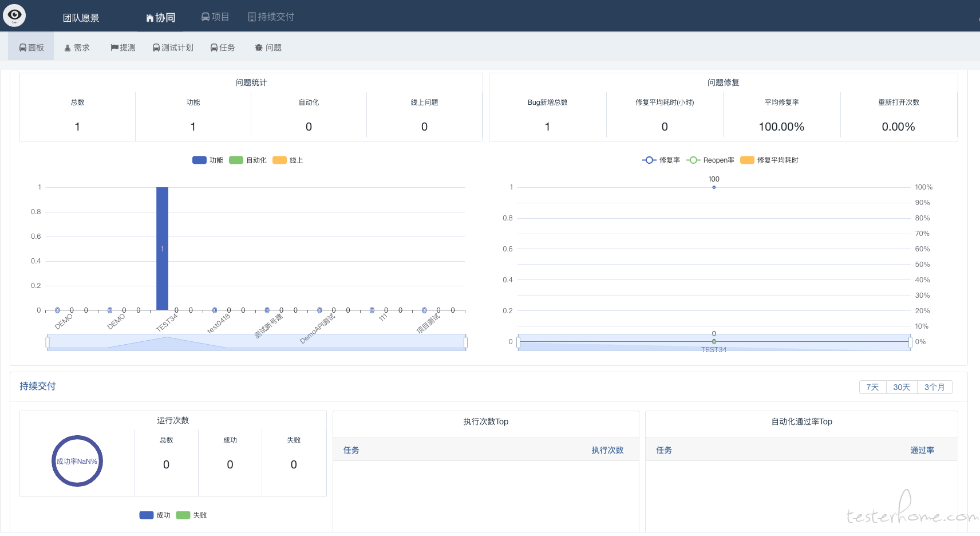Image resolution: width=980 pixels, height=536 pixels.
Task: Switch to the 协同 tab
Action: click(x=161, y=18)
